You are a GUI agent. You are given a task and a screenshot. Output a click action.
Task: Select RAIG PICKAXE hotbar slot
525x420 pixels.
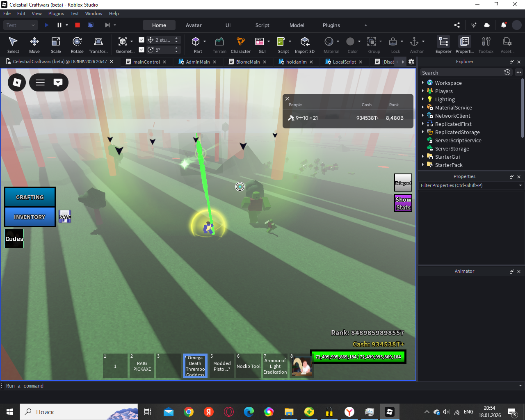pos(142,366)
